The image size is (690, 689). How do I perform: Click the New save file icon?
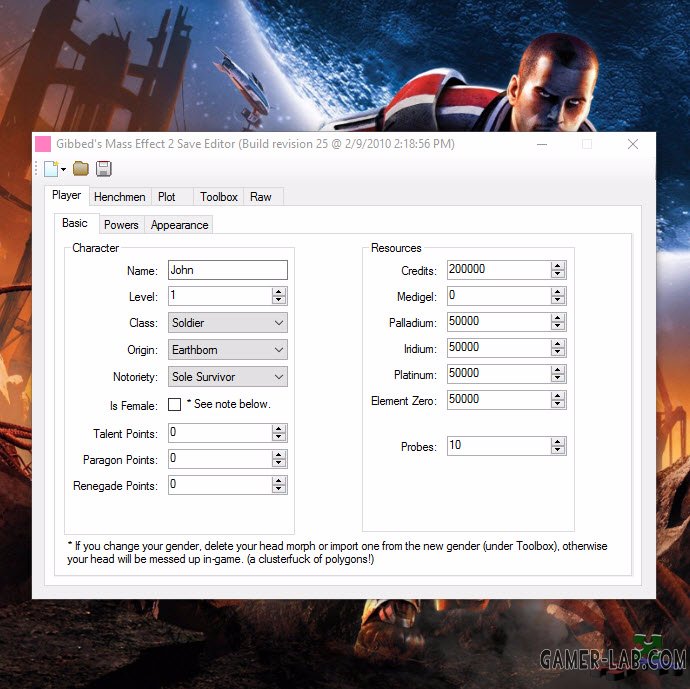click(x=51, y=169)
